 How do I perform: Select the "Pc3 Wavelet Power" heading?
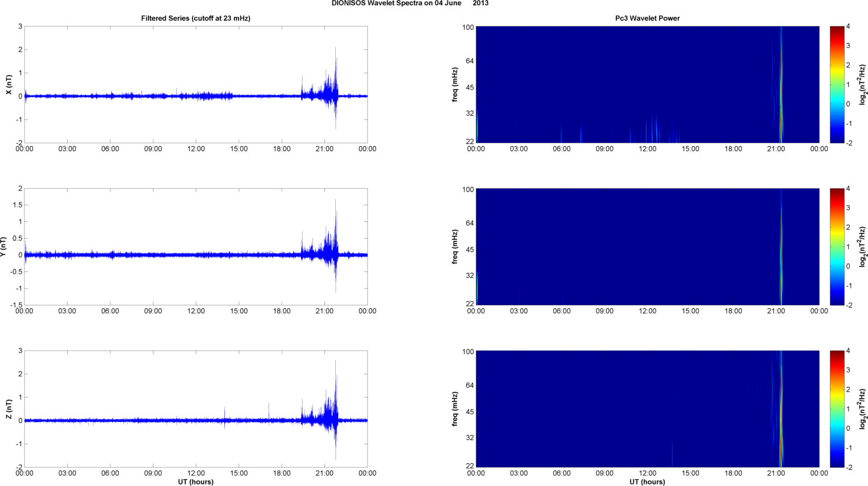click(647, 18)
